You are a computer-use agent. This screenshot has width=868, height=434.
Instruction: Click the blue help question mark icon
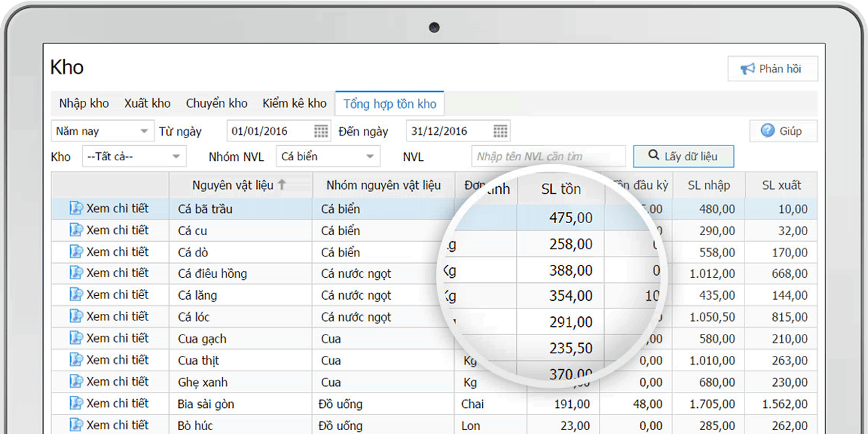[x=768, y=130]
